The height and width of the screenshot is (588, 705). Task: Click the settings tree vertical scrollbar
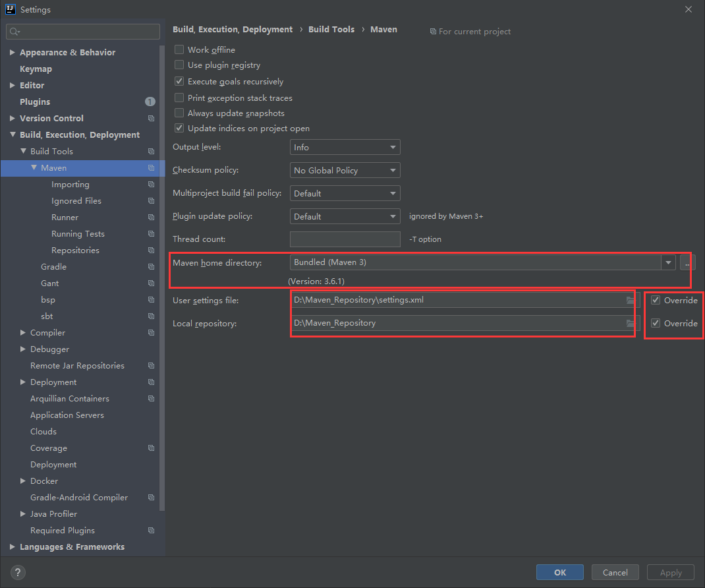(x=162, y=278)
